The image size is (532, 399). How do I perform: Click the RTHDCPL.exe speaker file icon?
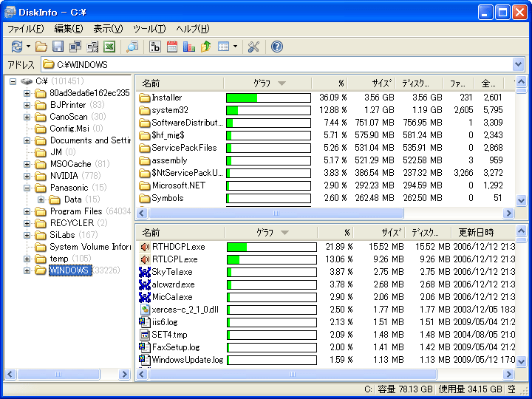145,247
